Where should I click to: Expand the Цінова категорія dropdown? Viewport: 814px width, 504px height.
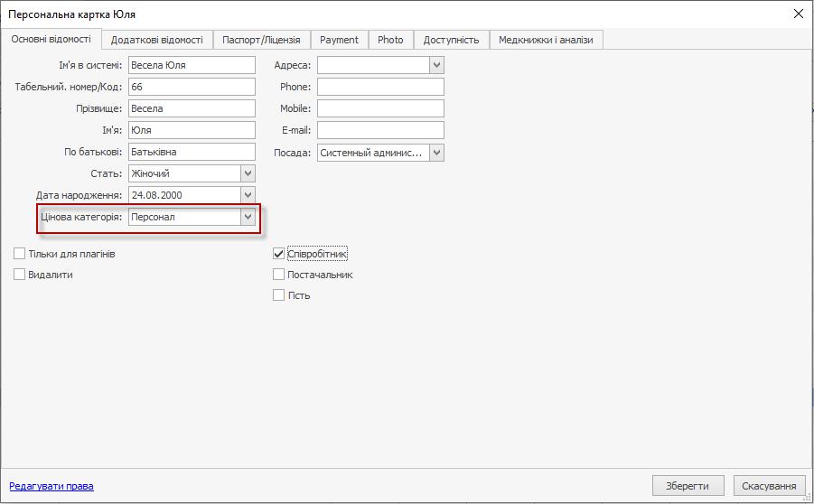click(248, 217)
